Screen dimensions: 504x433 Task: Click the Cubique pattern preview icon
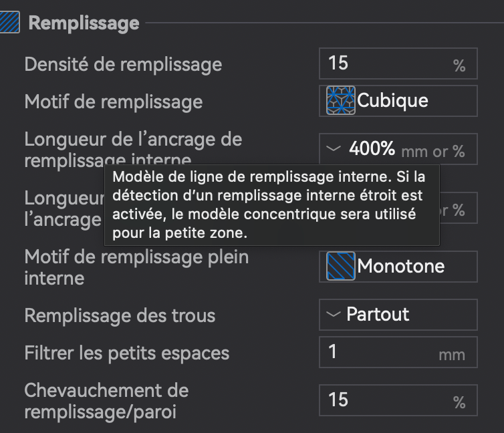coord(341,101)
